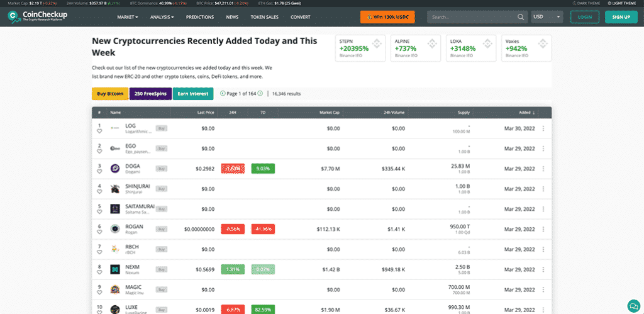The width and height of the screenshot is (644, 314).
Task: Favorite RBCH with its heart icon
Action: tap(99, 252)
